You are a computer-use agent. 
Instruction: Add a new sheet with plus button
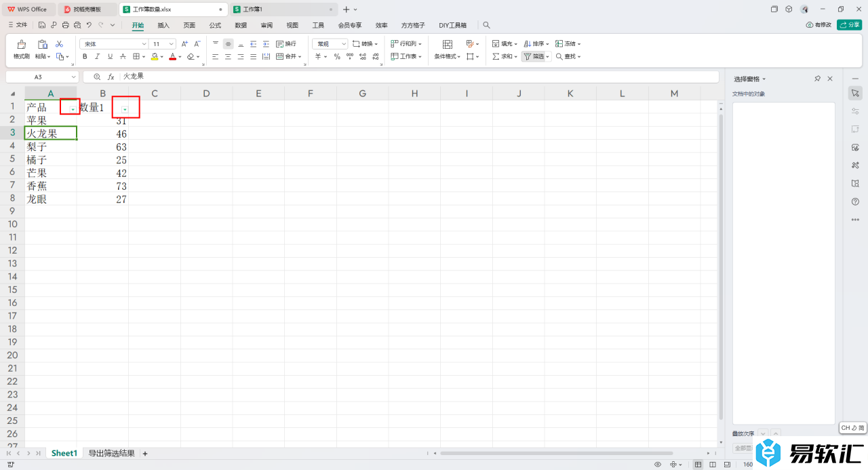(144, 453)
